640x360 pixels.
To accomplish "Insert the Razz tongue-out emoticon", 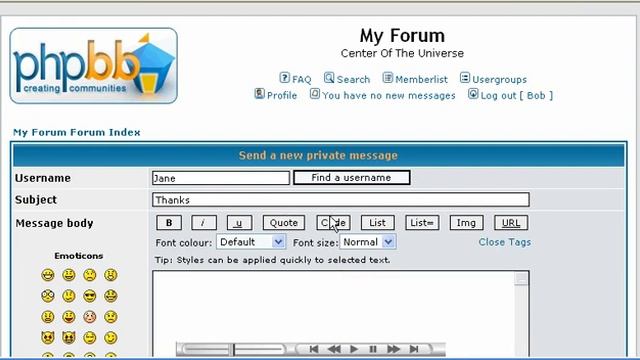I will click(x=69, y=317).
